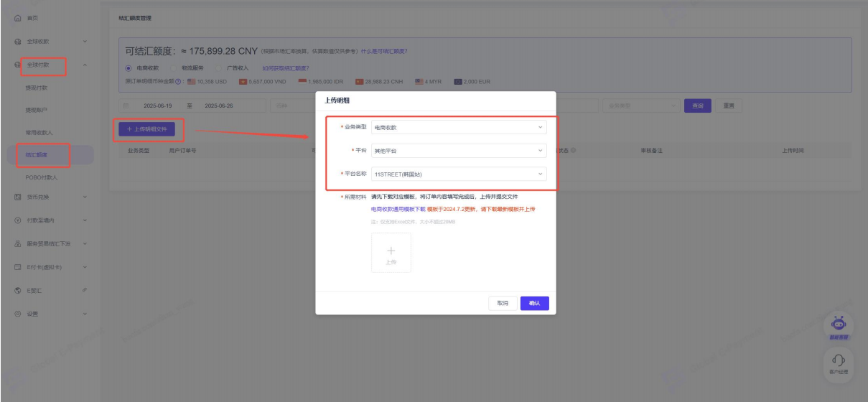Click the 上传 file upload box
This screenshot has height=402, width=868.
(x=391, y=253)
